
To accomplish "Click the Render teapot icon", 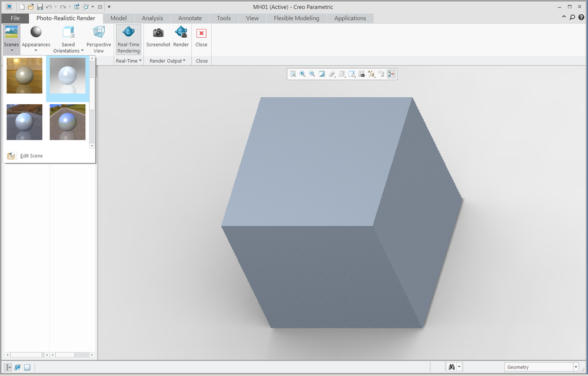I will click(x=181, y=33).
